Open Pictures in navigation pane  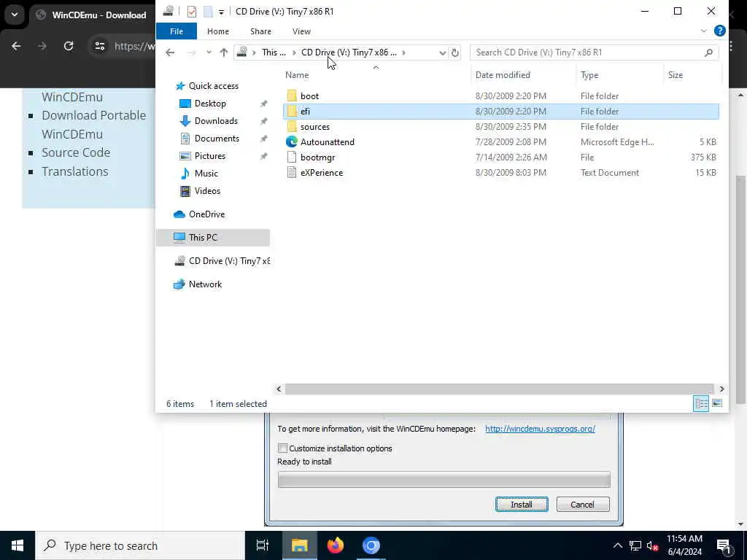[x=209, y=156]
